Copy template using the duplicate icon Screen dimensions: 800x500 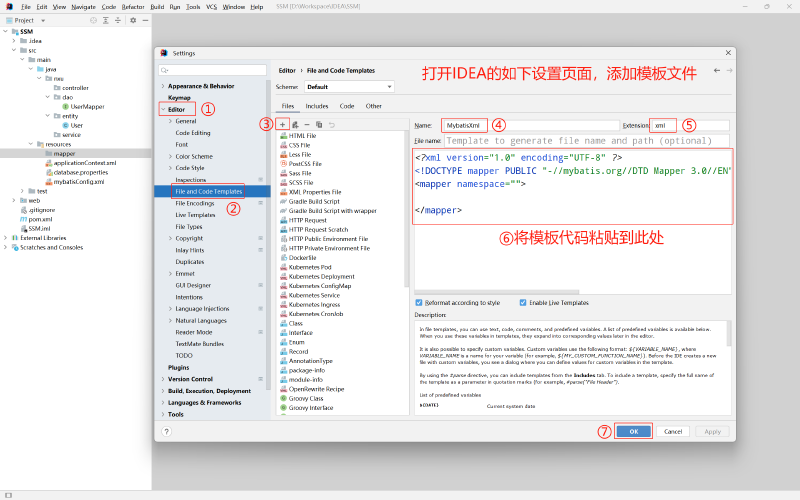(319, 124)
